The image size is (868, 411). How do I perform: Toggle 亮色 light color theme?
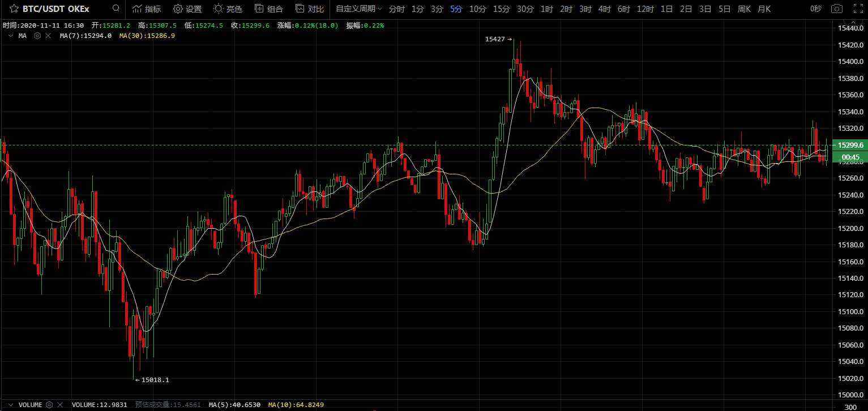pyautogui.click(x=228, y=9)
